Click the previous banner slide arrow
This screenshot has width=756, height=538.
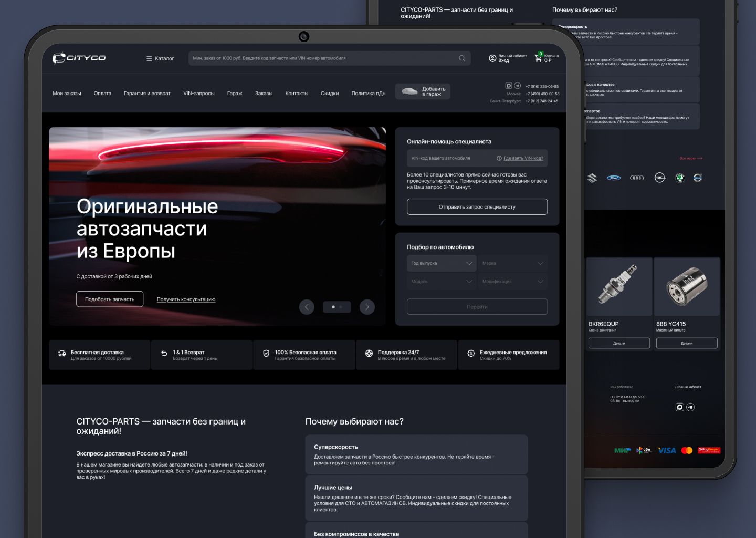click(307, 307)
